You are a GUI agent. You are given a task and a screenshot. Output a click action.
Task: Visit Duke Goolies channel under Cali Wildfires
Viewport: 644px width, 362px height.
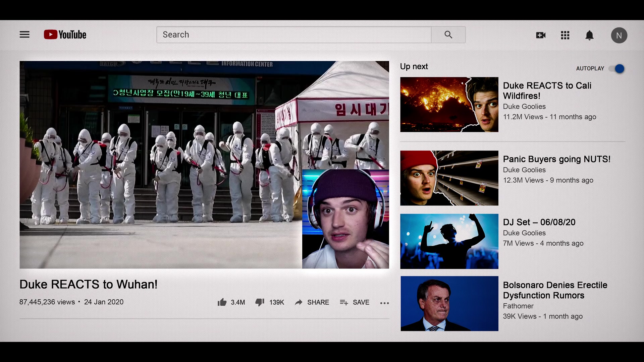click(524, 106)
